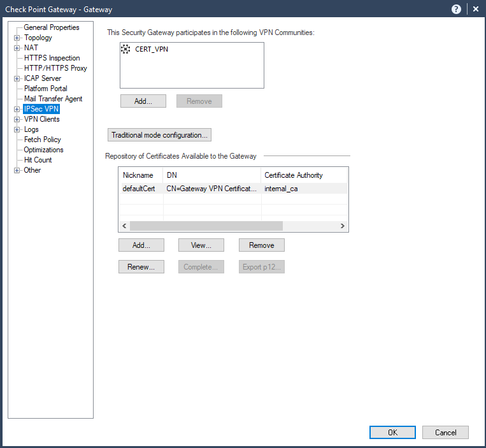This screenshot has width=486, height=448.
Task: Click the help question mark icon
Action: pyautogui.click(x=456, y=9)
